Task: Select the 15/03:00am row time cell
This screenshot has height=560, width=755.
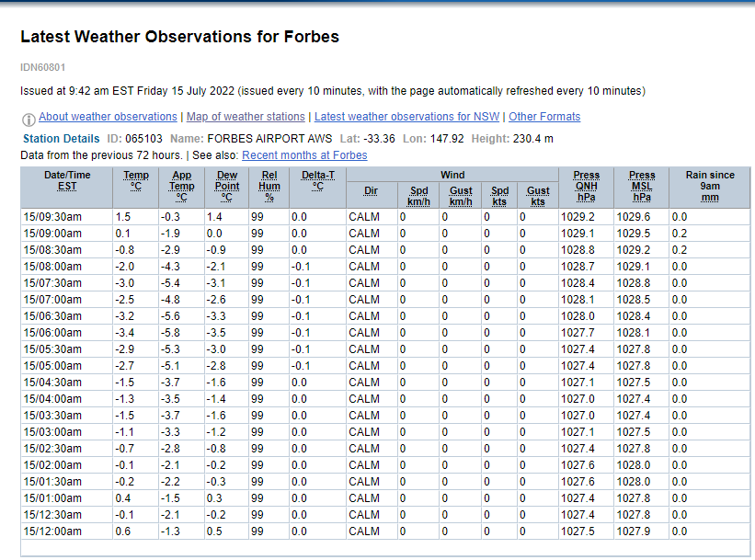Action: (66, 432)
